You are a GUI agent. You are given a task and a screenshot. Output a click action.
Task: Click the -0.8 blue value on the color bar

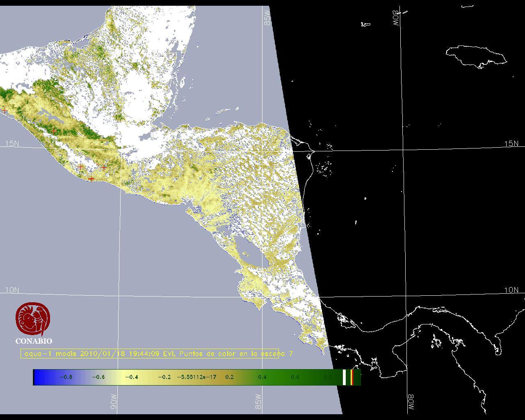(66, 377)
